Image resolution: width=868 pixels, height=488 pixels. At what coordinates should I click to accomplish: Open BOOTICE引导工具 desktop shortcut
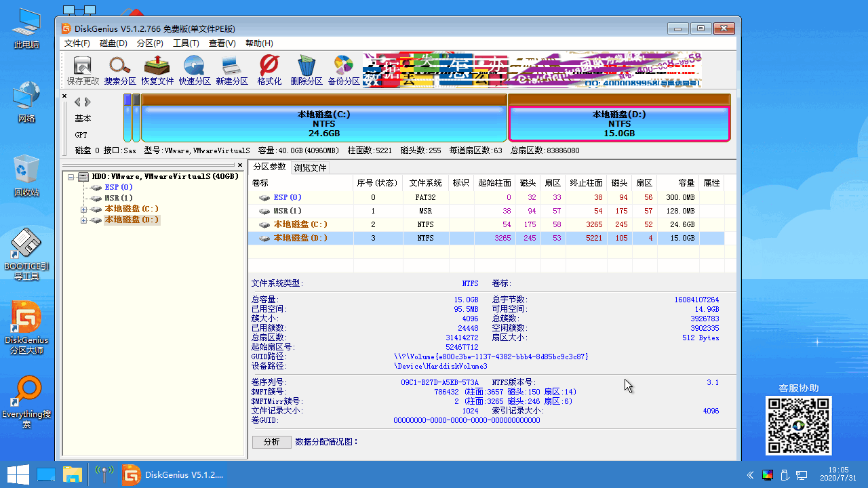click(x=26, y=254)
